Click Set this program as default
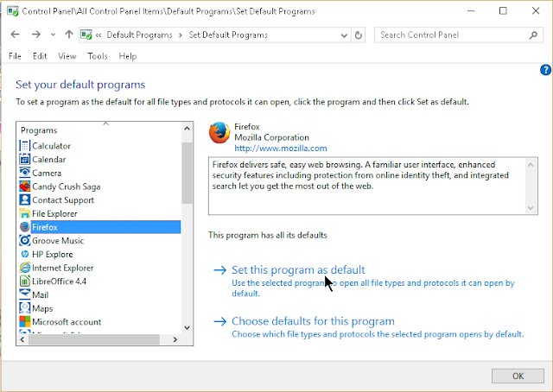Screen dimensions: 553x392 tap(298, 269)
